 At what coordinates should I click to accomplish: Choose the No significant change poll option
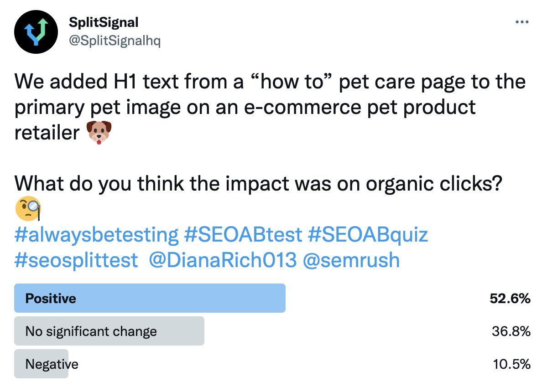(x=109, y=331)
